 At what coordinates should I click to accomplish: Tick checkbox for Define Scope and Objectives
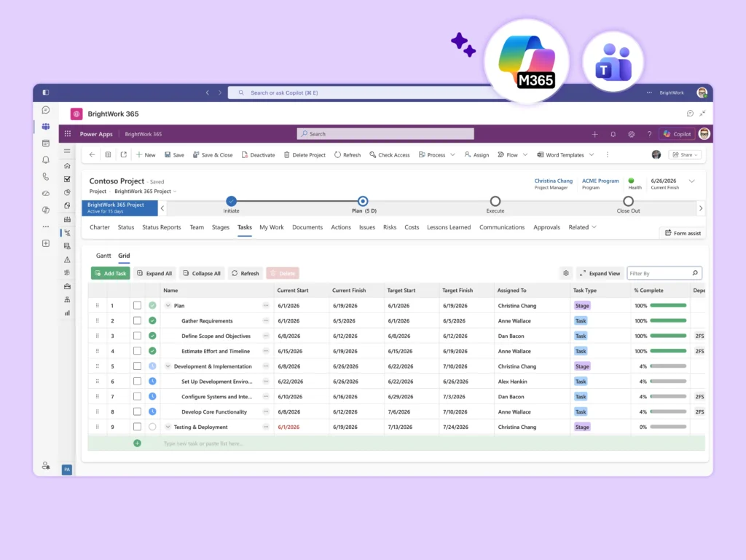[x=137, y=336]
